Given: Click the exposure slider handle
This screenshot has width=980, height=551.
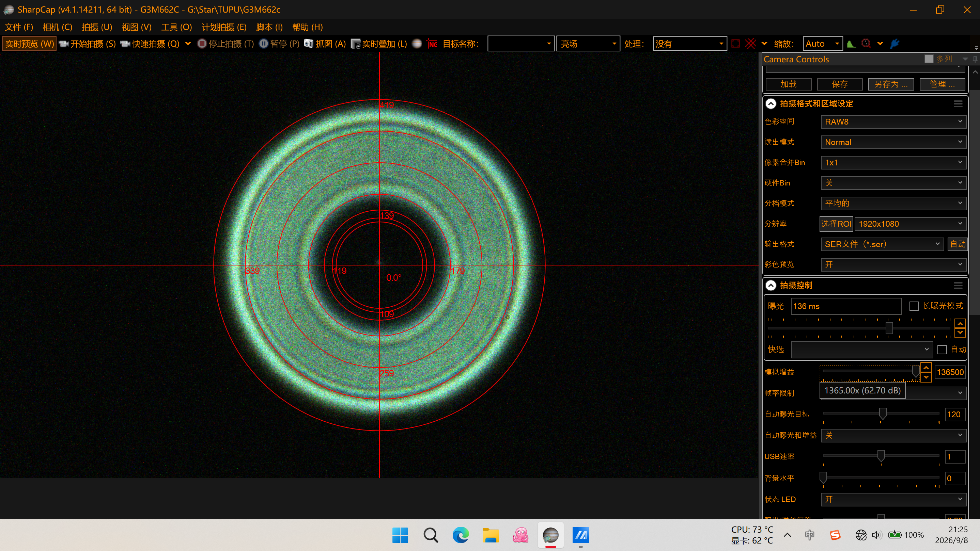Looking at the screenshot, I should [889, 328].
